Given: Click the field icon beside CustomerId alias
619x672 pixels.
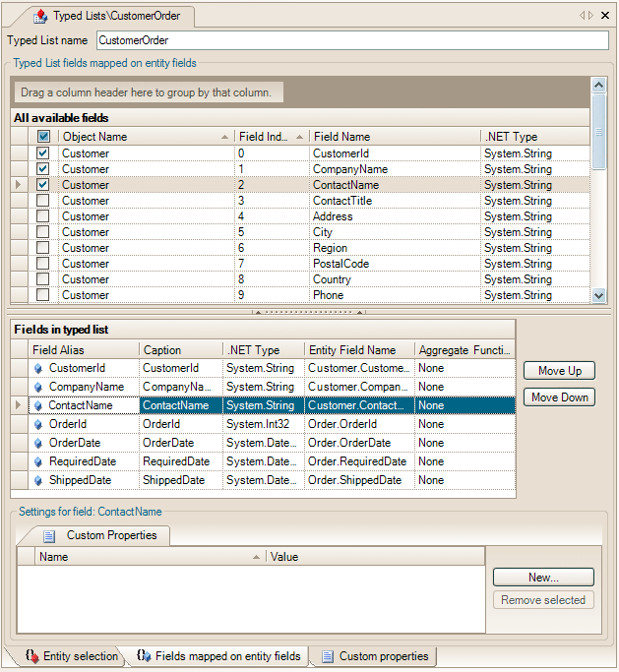Looking at the screenshot, I should 39,368.
